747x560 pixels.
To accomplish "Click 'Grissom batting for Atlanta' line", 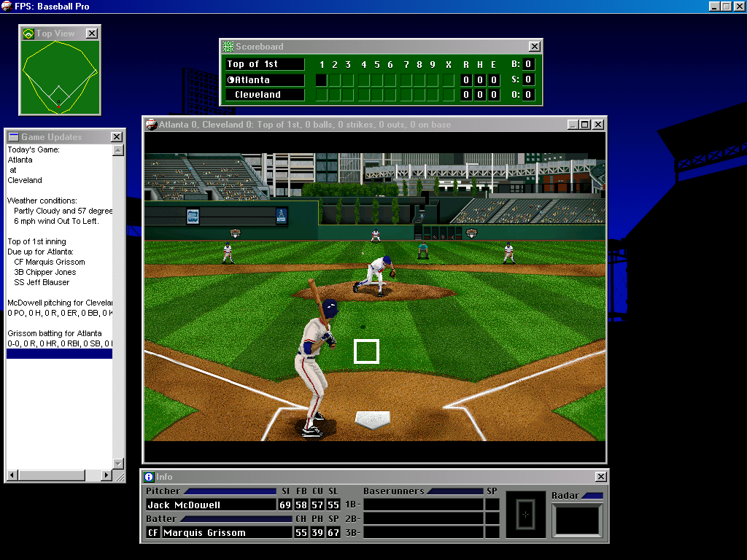I will click(54, 333).
